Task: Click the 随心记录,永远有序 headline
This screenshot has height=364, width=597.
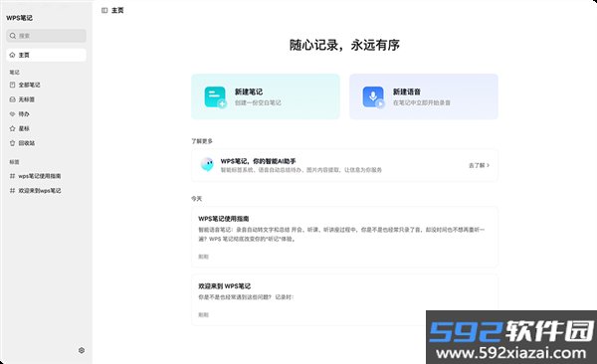Action: (344, 45)
